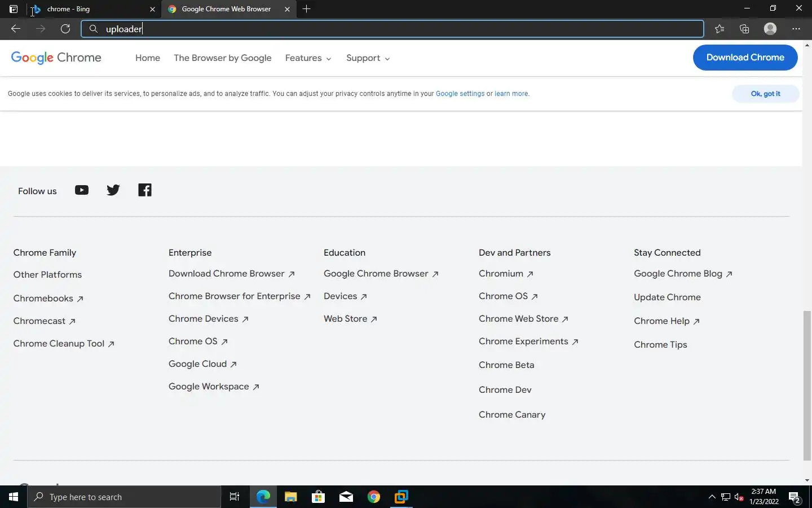Open the Chrome Experiments link
The width and height of the screenshot is (812, 508).
point(529,341)
